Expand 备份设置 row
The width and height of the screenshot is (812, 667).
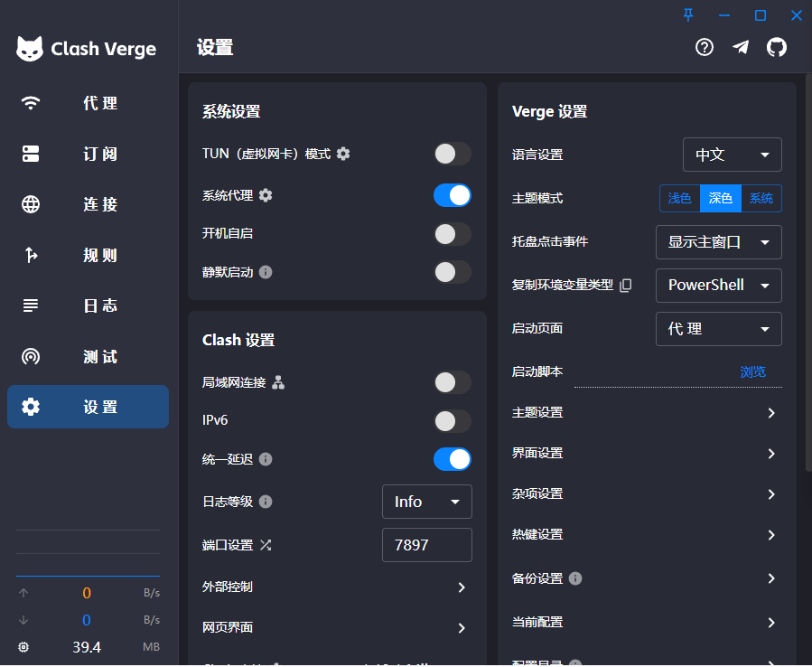point(647,579)
